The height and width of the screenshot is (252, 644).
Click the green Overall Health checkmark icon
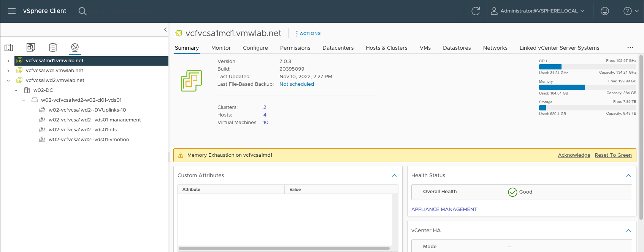[x=512, y=192]
